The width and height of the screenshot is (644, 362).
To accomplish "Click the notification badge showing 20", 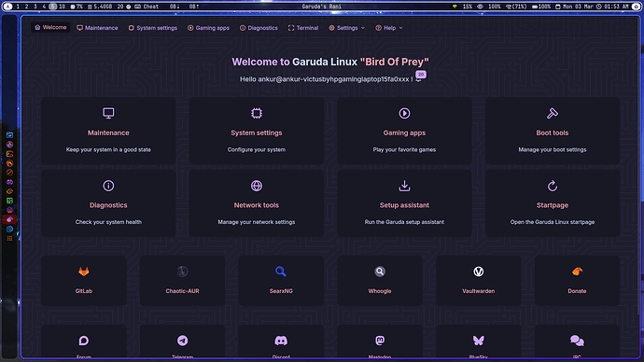I will pyautogui.click(x=421, y=75).
